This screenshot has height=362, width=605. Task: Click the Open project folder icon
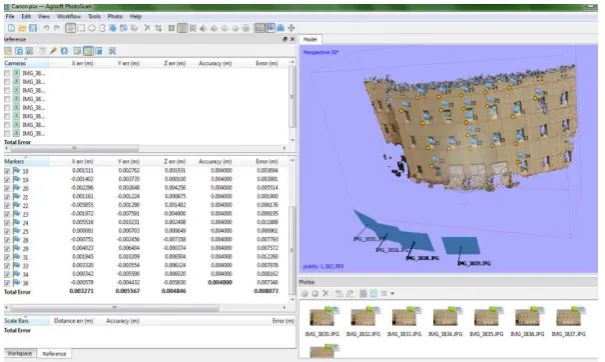tap(22, 28)
